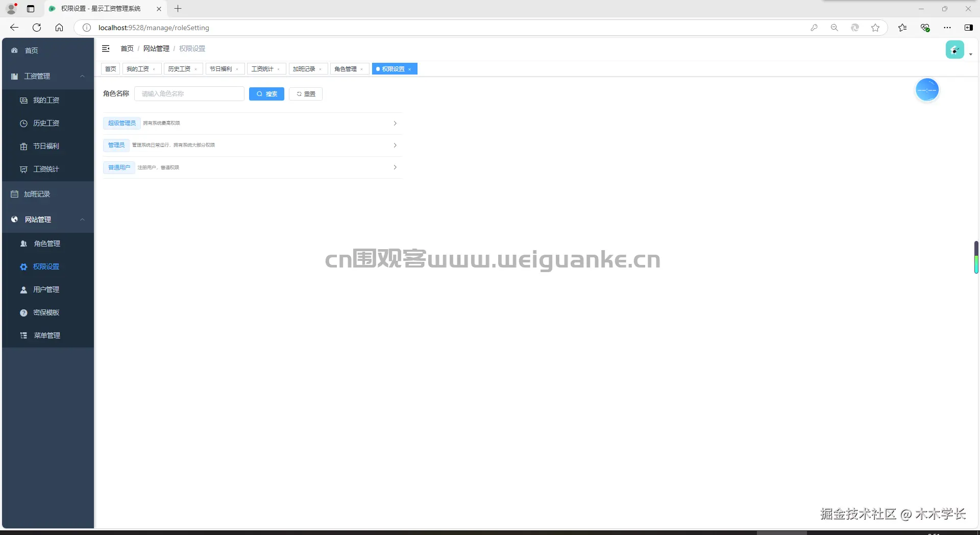Viewport: 980px width, 535px height.
Task: Open the browser home page
Action: [x=59, y=28]
